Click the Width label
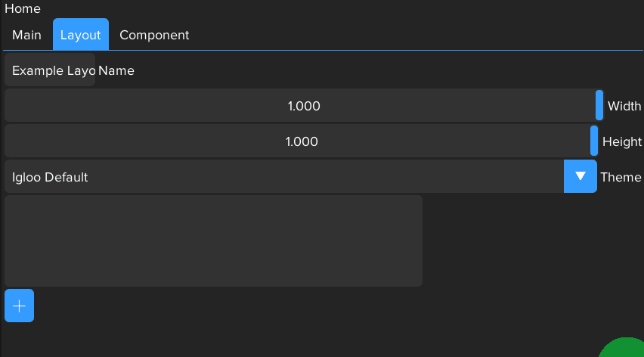This screenshot has width=644, height=357. pos(624,106)
